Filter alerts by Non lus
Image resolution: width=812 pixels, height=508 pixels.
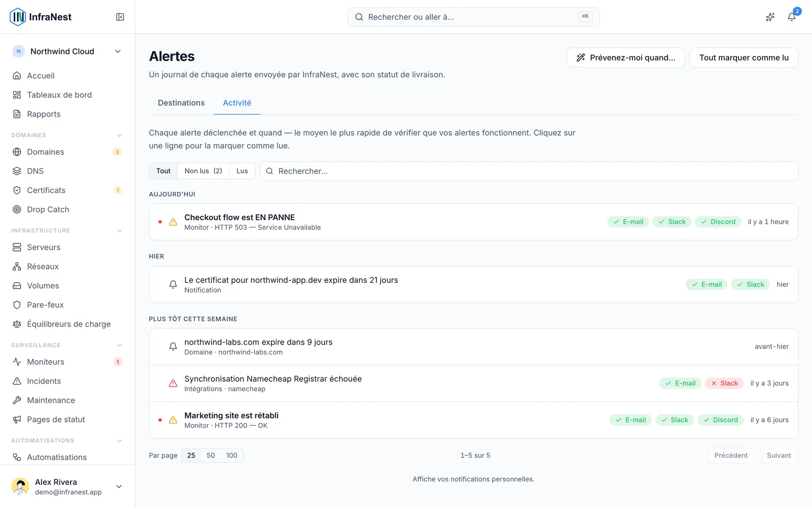(x=203, y=171)
